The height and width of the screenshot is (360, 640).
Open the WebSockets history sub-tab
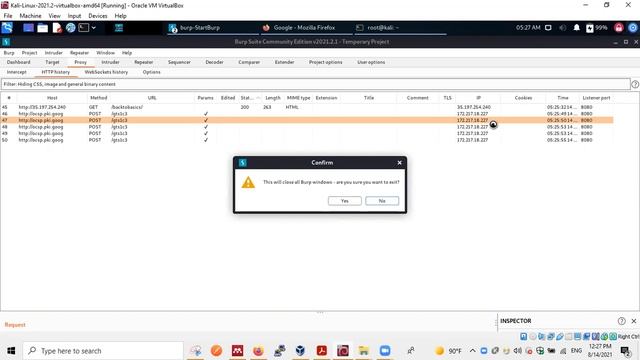click(106, 72)
